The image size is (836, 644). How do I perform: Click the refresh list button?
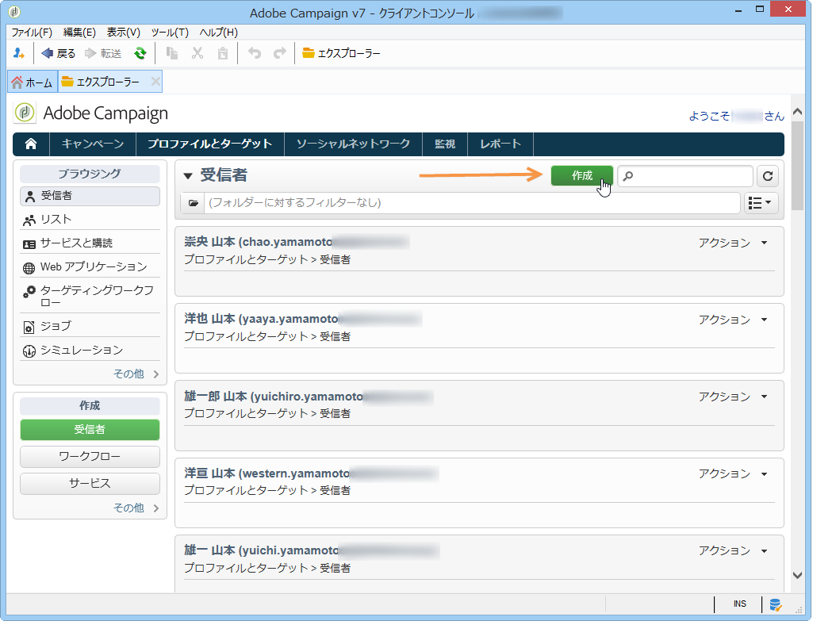click(x=768, y=176)
